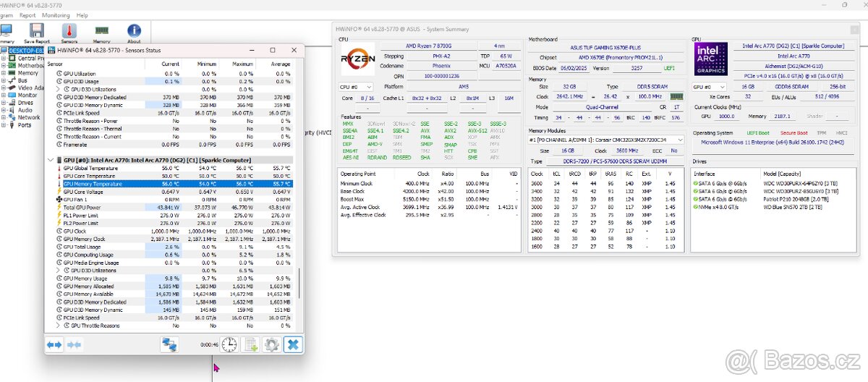Click the expand layout blue arrows button
This screenshot has width=868, height=382.
pyautogui.click(x=55, y=345)
